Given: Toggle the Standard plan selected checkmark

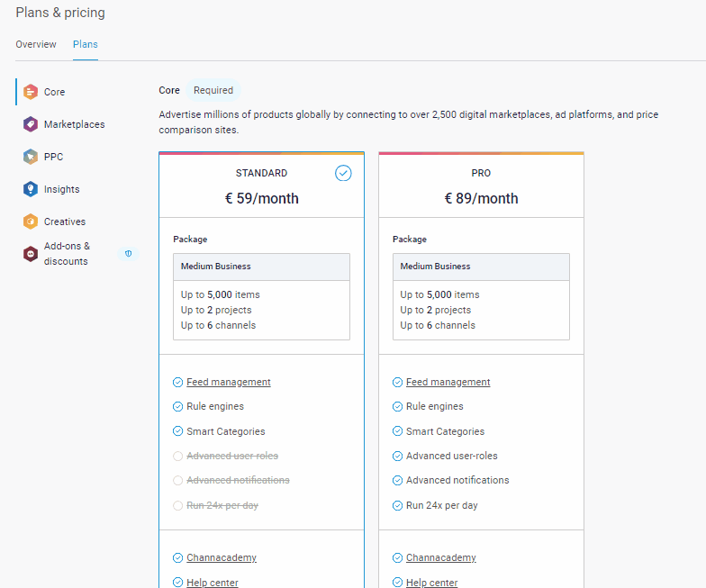Looking at the screenshot, I should (x=343, y=173).
